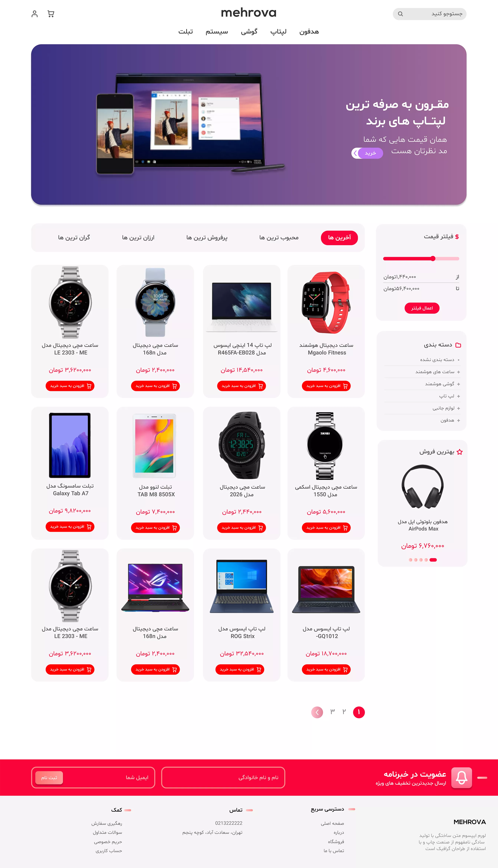Open the user account icon
The image size is (498, 868).
click(x=34, y=14)
